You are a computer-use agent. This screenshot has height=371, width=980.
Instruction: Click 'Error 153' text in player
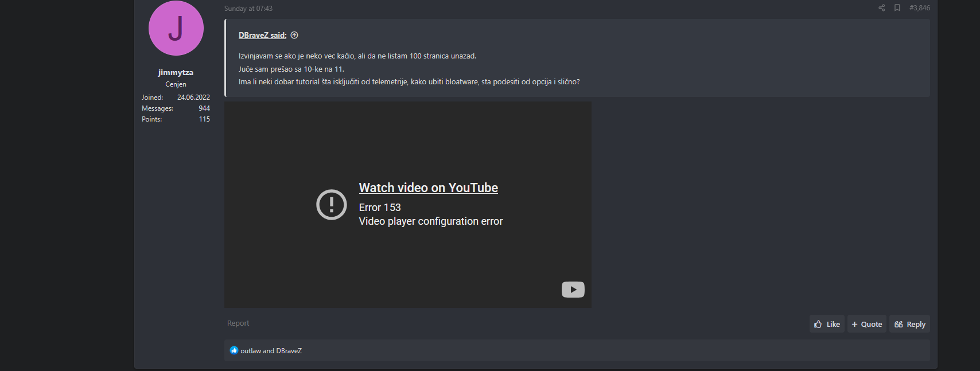380,208
